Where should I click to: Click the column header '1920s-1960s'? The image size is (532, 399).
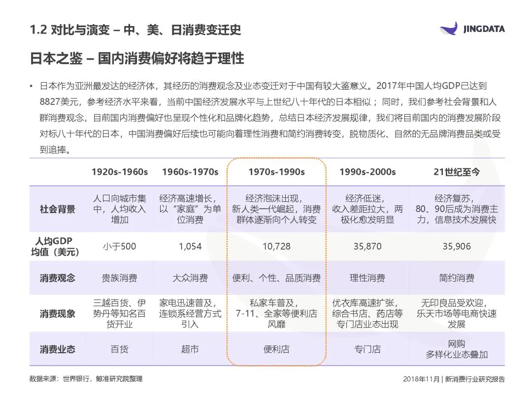pyautogui.click(x=120, y=172)
